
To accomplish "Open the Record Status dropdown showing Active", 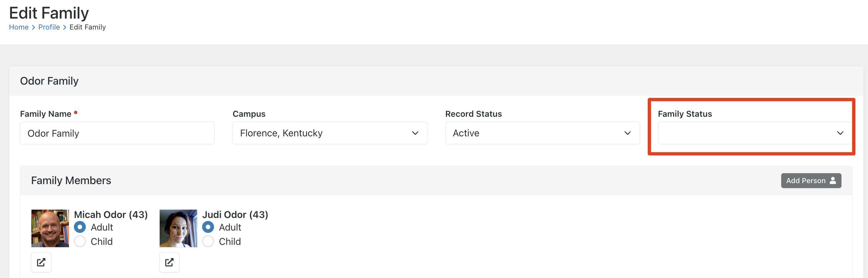I will [x=542, y=133].
